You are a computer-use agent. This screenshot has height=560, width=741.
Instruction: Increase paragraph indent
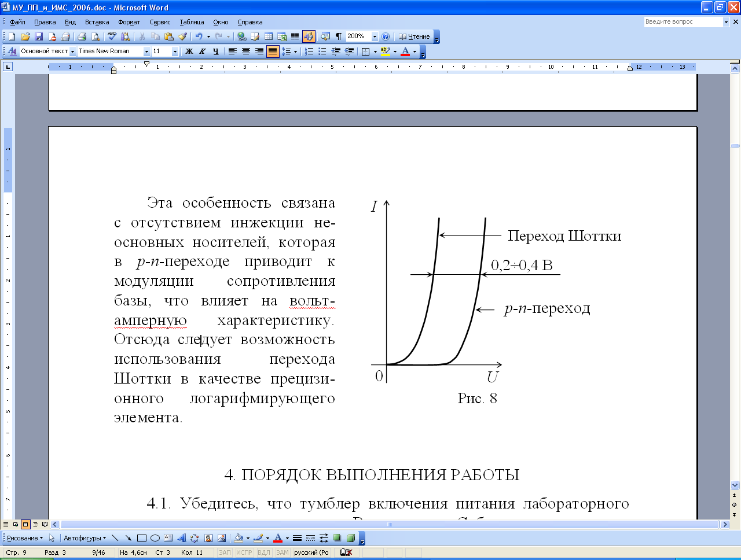pyautogui.click(x=349, y=51)
